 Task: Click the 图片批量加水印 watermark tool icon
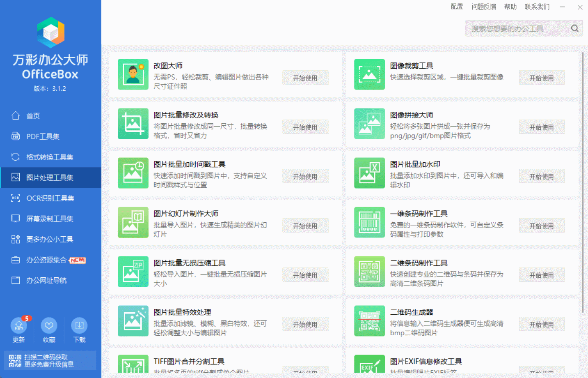click(369, 173)
